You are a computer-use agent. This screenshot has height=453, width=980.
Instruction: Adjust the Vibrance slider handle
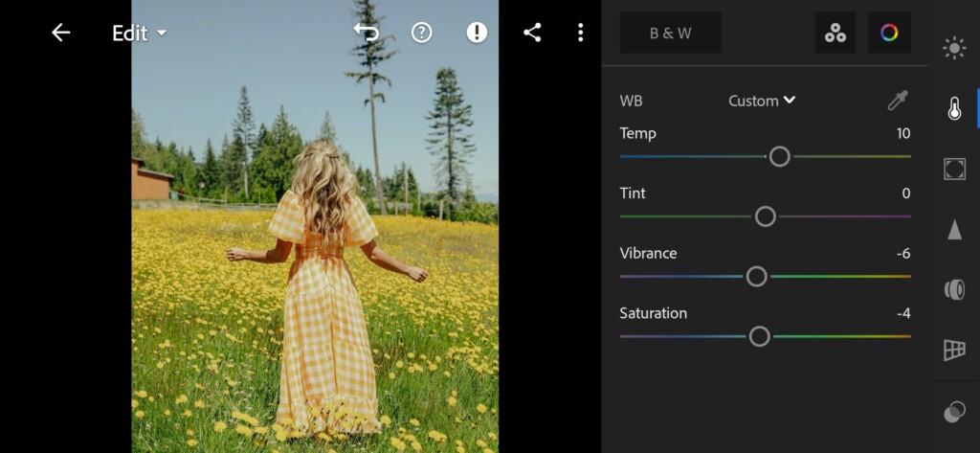tap(756, 277)
